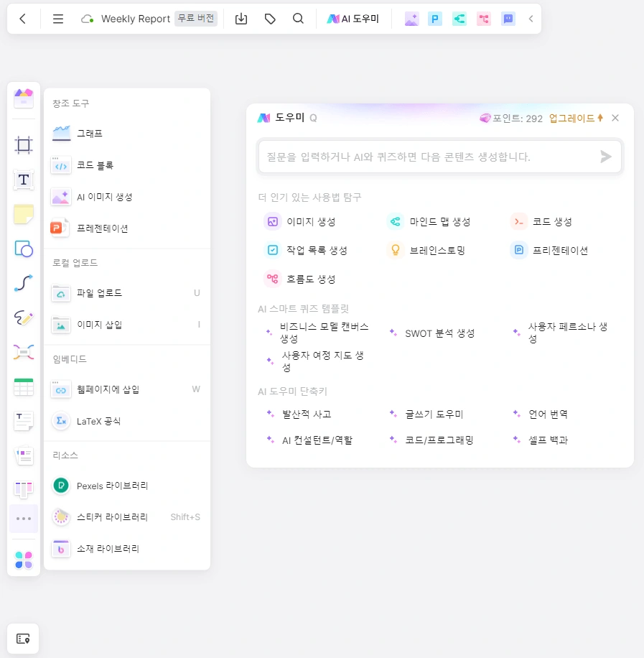Select the pen drawing tool
Image resolution: width=644 pixels, height=658 pixels.
[x=24, y=318]
